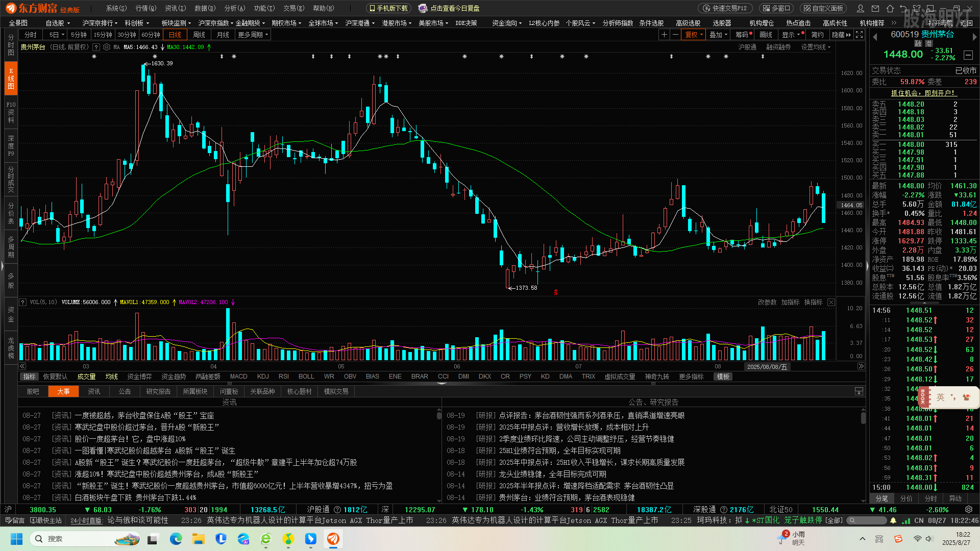The height and width of the screenshot is (551, 980).
Task: Expand more toolbar items chevron
Action: tap(894, 23)
